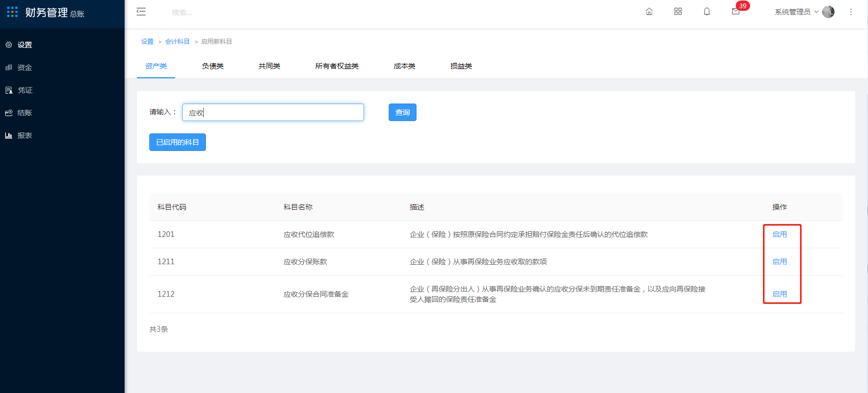This screenshot has width=868, height=393.
Task: Switch to the 共同类 tab
Action: click(269, 66)
